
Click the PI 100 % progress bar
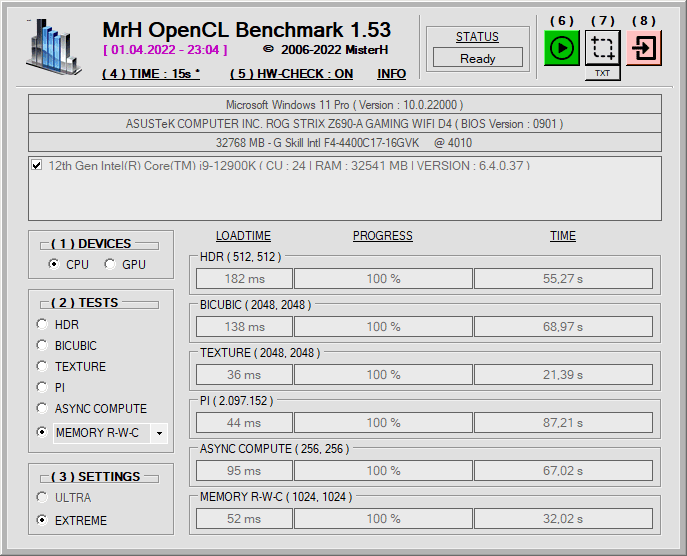point(383,422)
